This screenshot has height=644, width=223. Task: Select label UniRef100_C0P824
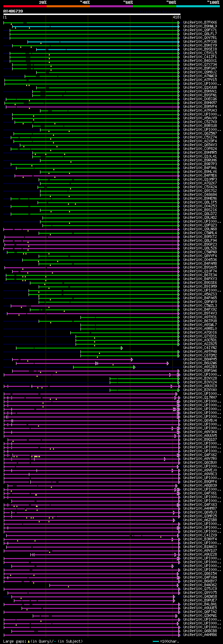click(x=200, y=149)
